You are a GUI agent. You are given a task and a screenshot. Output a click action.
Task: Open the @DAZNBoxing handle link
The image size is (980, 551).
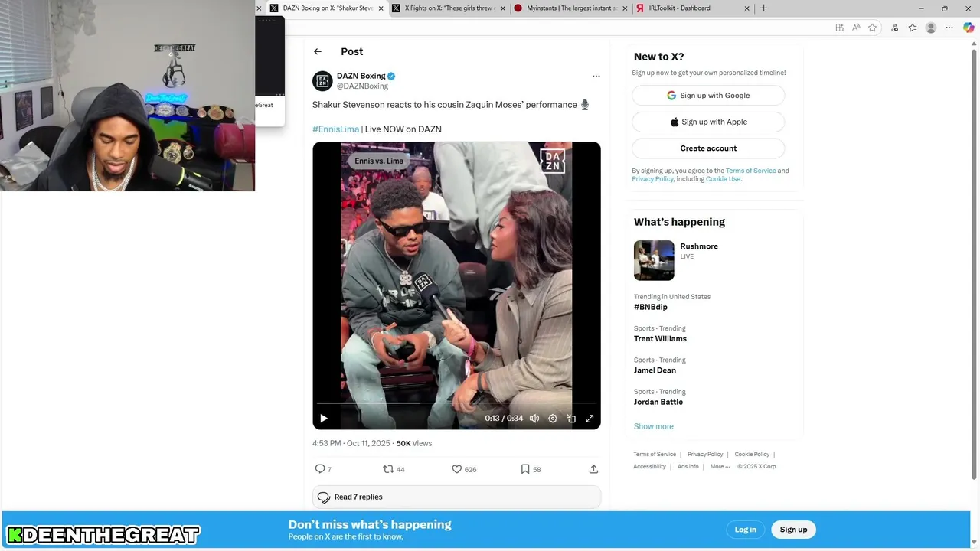click(362, 86)
